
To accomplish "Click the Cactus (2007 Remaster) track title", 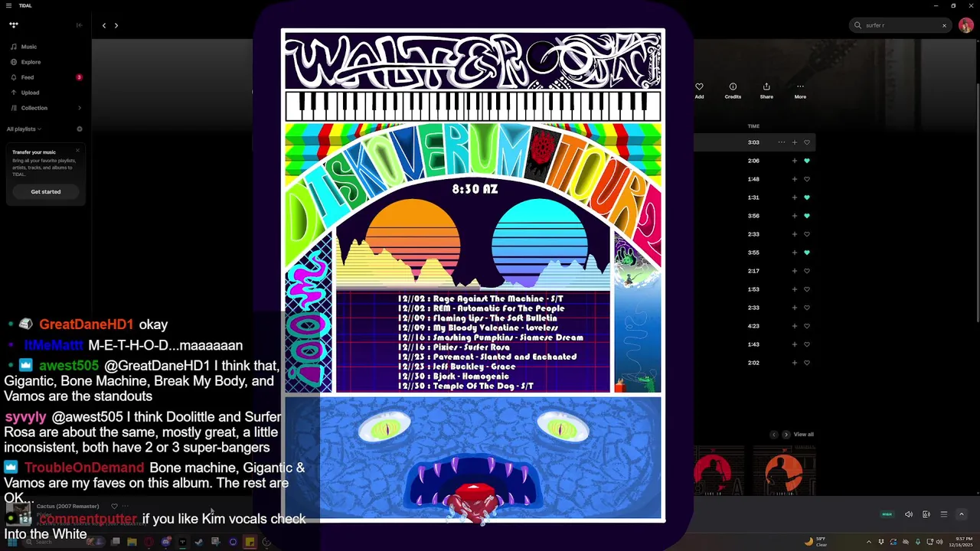I will [67, 506].
